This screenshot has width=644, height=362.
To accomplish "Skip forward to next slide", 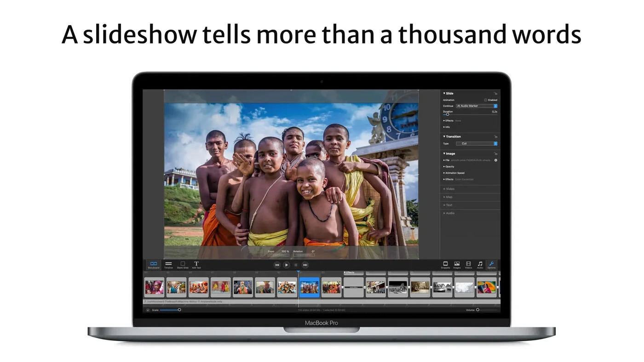I will tap(305, 265).
